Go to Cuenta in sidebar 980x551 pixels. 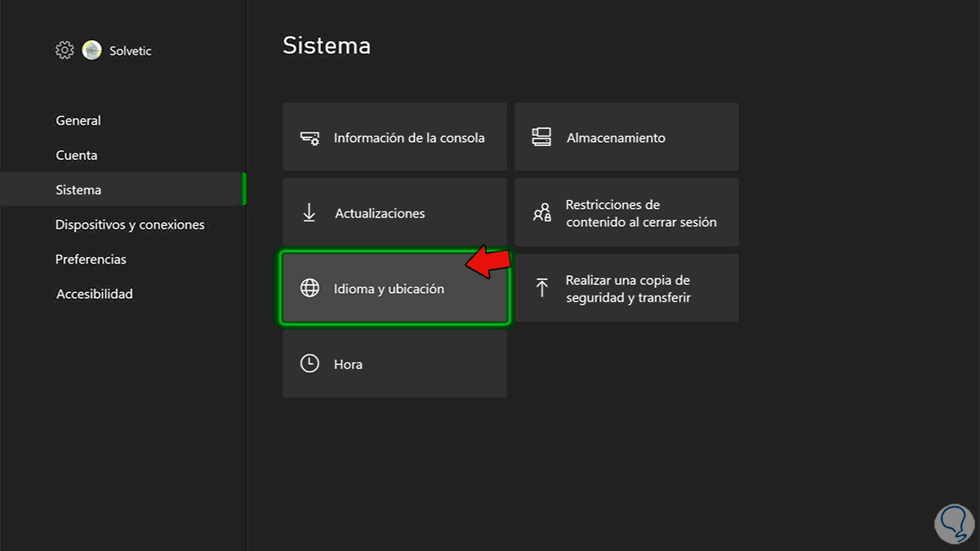(x=77, y=155)
